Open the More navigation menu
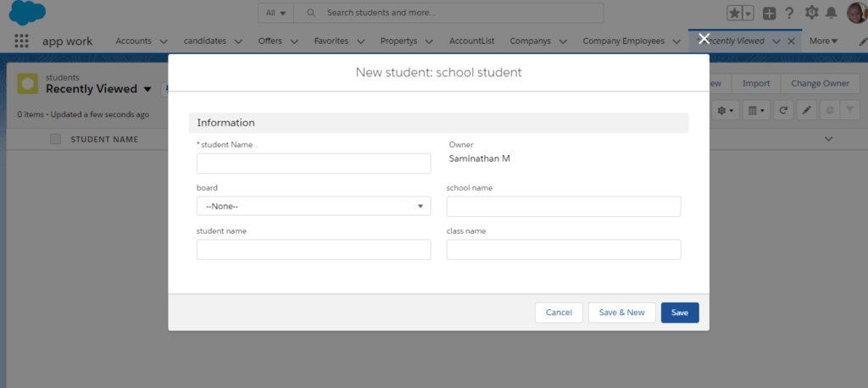The image size is (868, 388). [x=823, y=41]
